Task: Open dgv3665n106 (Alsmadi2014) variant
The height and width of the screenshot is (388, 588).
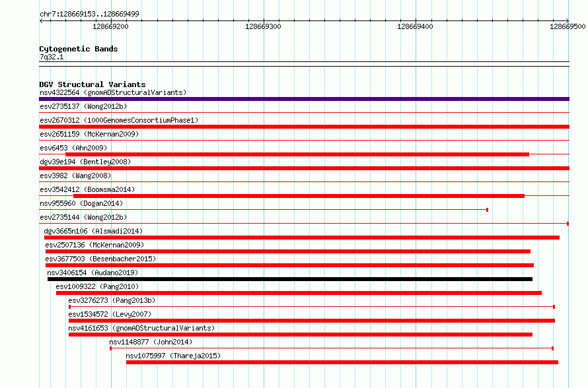Action: (93, 231)
